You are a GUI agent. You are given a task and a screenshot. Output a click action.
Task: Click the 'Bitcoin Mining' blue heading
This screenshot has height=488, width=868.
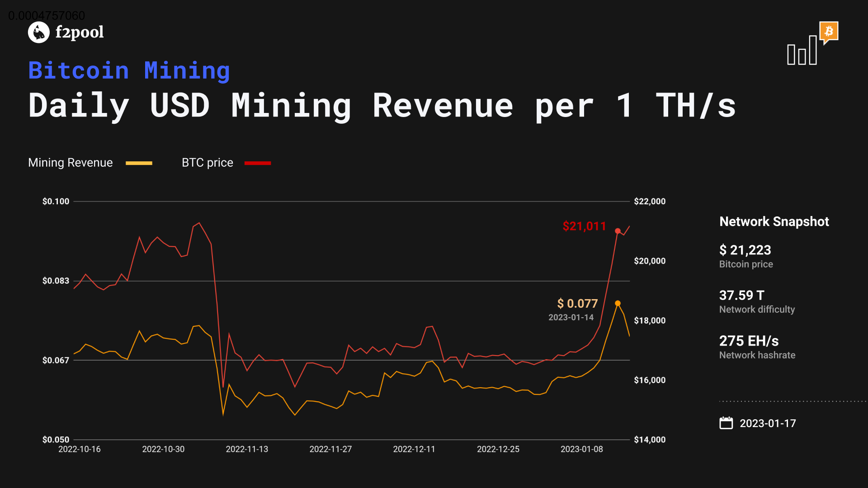pyautogui.click(x=129, y=70)
